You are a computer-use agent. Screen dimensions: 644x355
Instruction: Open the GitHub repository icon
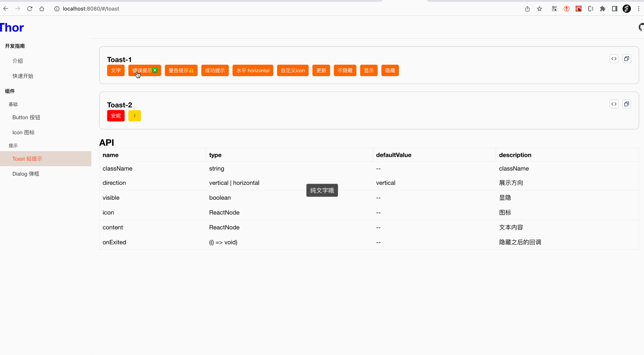point(641,27)
